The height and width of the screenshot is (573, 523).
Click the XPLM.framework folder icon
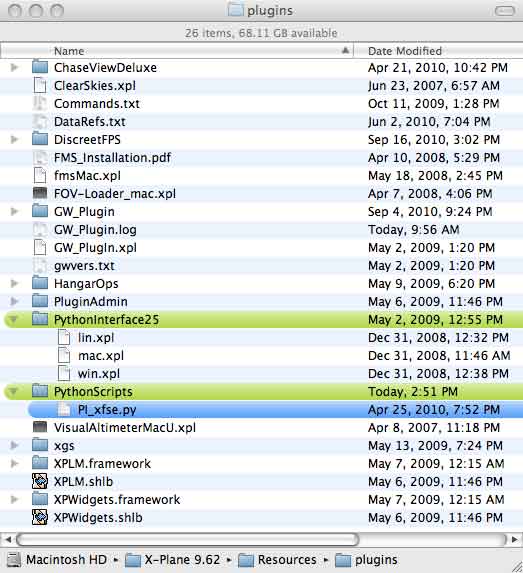(40, 463)
